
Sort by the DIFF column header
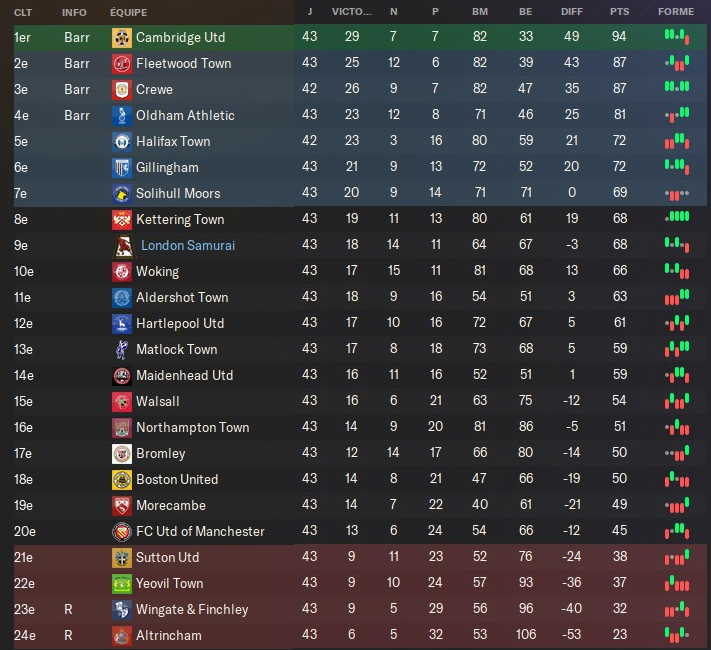571,12
